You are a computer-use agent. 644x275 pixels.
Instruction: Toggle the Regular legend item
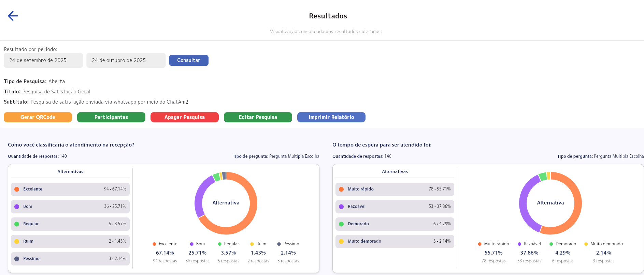click(228, 244)
